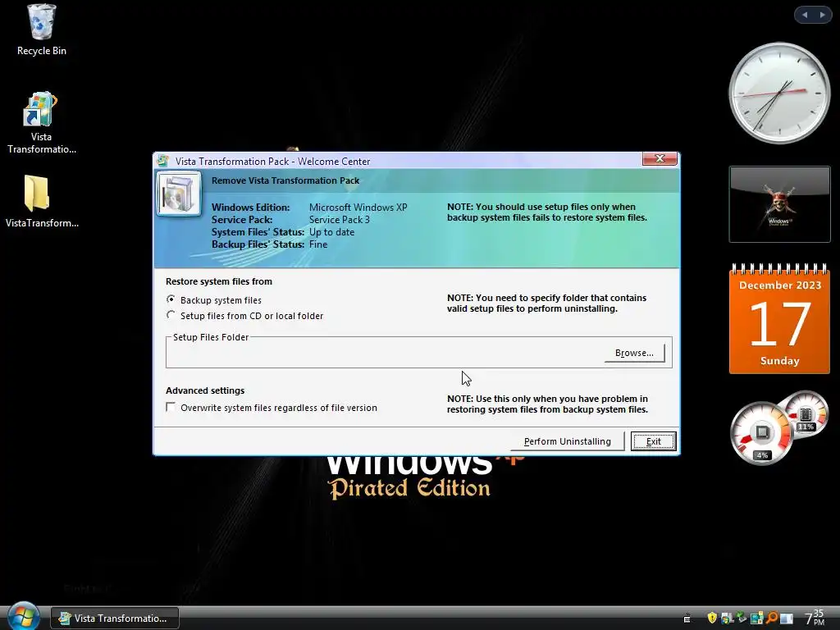
Task: Open the Recycle Bin desktop icon
Action: point(41,30)
